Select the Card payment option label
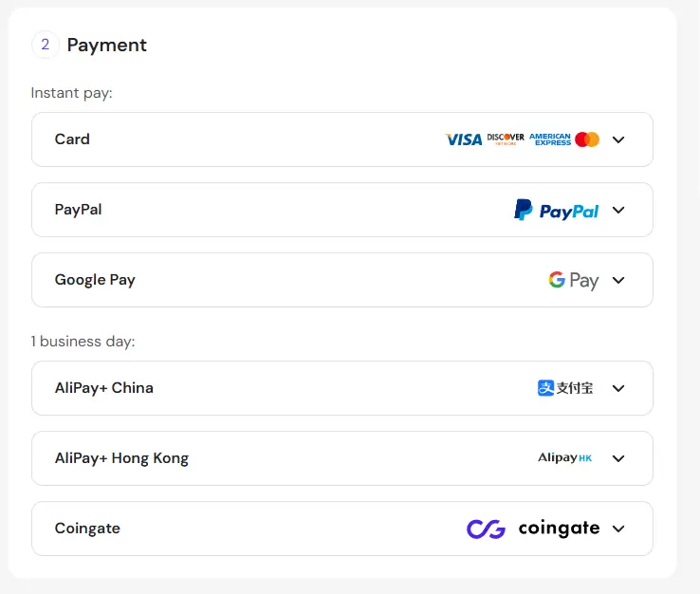The width and height of the screenshot is (700, 594). pos(72,139)
